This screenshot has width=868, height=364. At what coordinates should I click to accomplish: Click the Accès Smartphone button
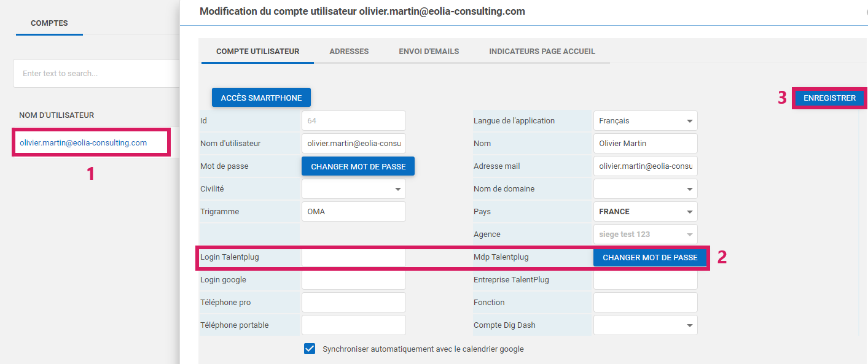[x=261, y=98]
